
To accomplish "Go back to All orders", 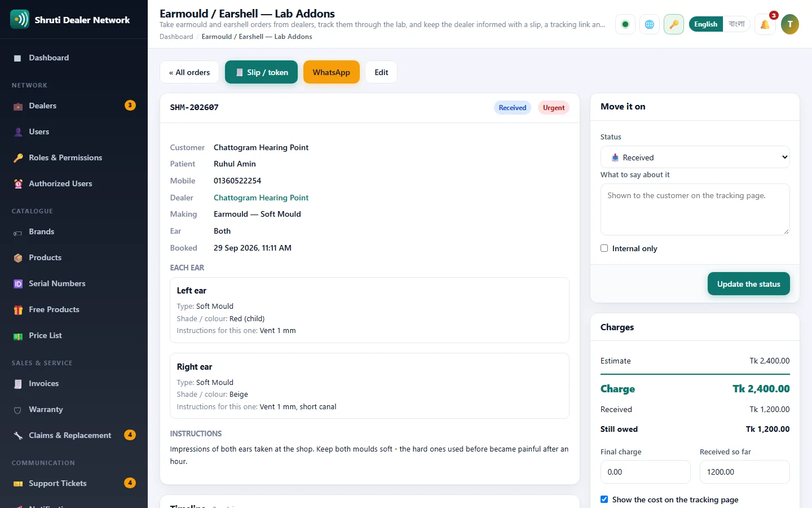I will point(189,72).
